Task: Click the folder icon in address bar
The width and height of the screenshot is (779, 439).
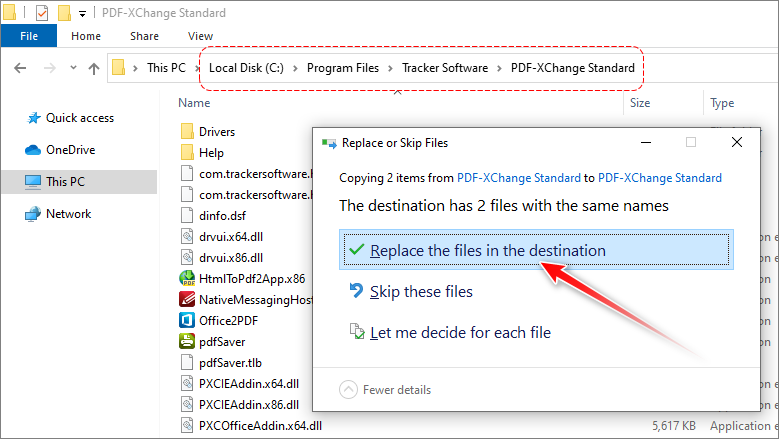Action: pos(118,68)
